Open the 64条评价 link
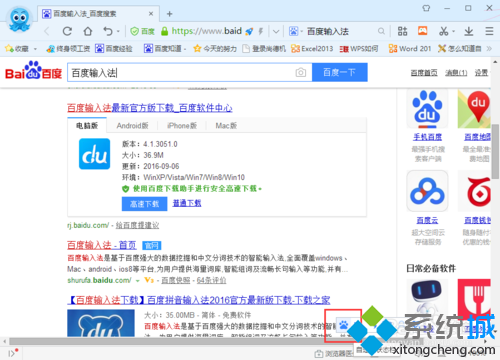 pos(211,280)
